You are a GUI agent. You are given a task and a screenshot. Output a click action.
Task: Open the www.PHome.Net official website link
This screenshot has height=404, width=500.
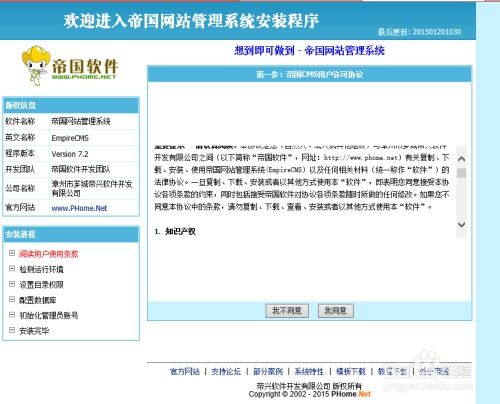click(x=79, y=208)
